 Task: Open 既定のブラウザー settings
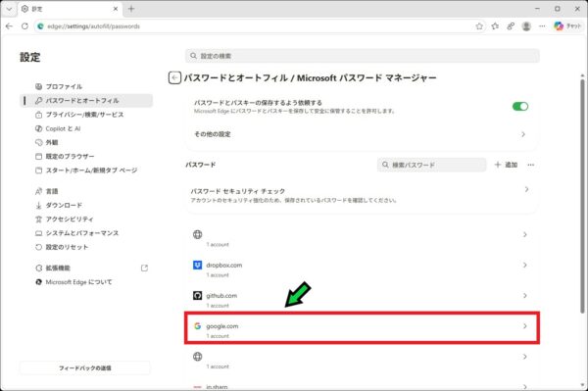86,157
